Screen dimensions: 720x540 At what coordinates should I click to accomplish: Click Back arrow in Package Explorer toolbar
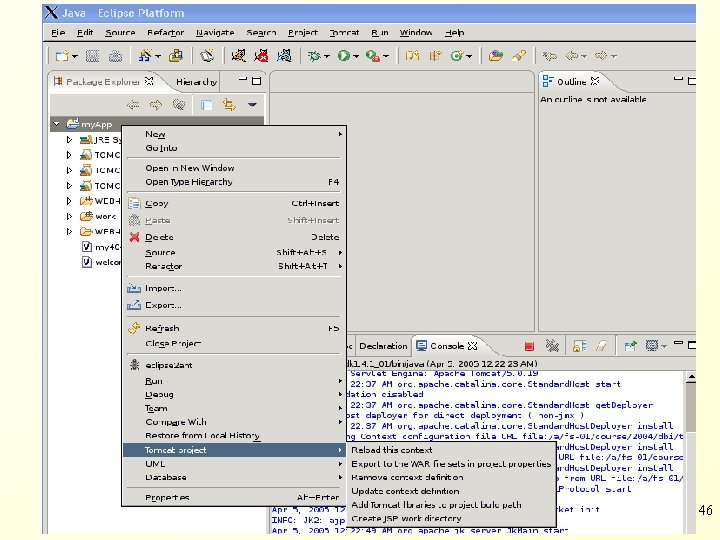(x=133, y=105)
